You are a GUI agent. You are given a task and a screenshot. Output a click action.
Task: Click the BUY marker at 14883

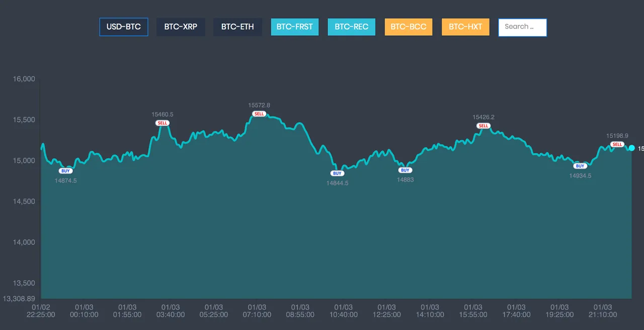tap(405, 170)
